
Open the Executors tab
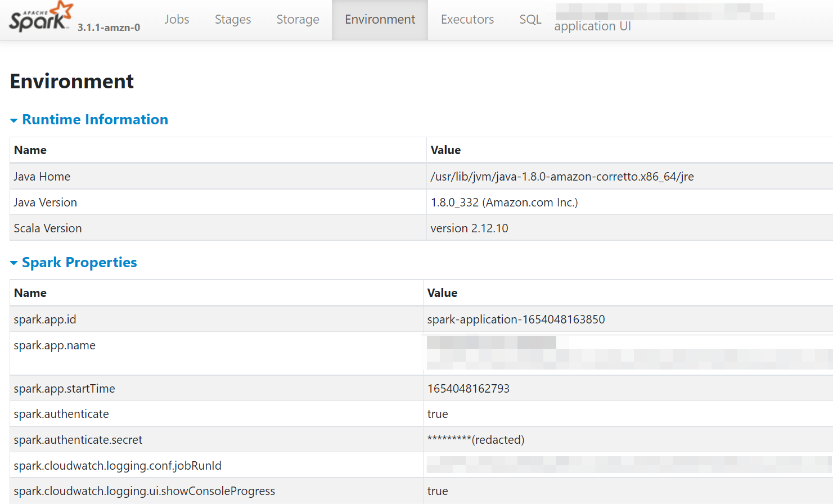point(467,19)
